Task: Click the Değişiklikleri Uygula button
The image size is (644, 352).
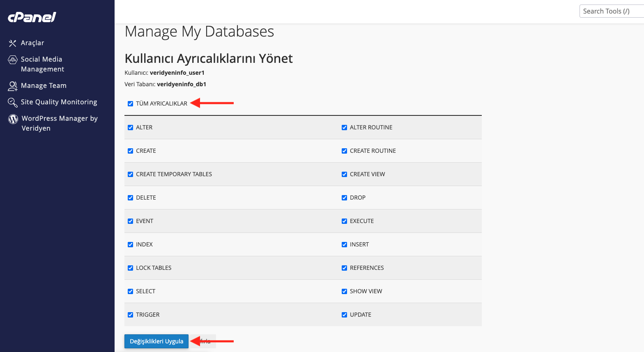Action: pos(156,341)
